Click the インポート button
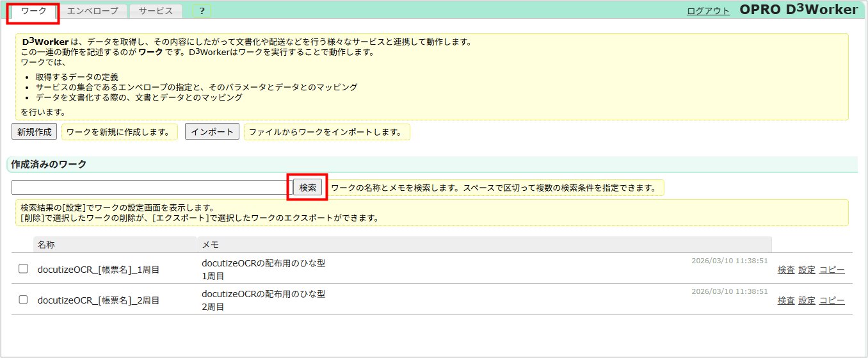Image resolution: width=868 pixels, height=358 pixels. click(213, 132)
